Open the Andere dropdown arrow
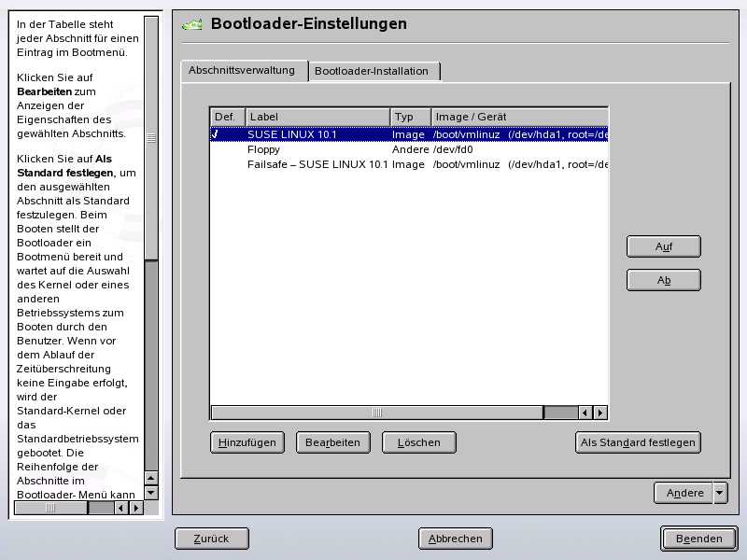The height and width of the screenshot is (560, 747). point(720,493)
